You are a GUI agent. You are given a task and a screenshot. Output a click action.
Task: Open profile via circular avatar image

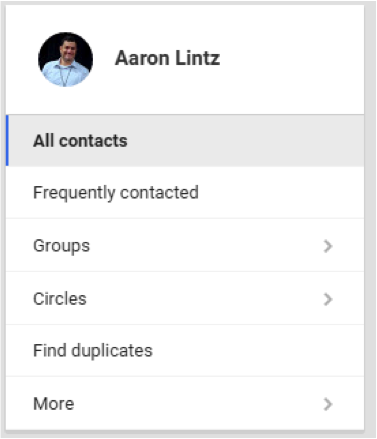65,60
